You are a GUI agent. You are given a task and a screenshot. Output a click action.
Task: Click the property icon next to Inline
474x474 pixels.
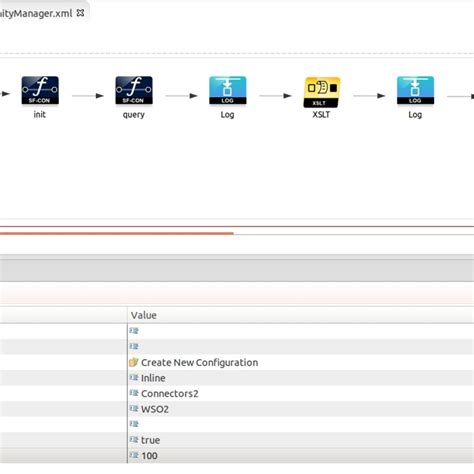(134, 377)
